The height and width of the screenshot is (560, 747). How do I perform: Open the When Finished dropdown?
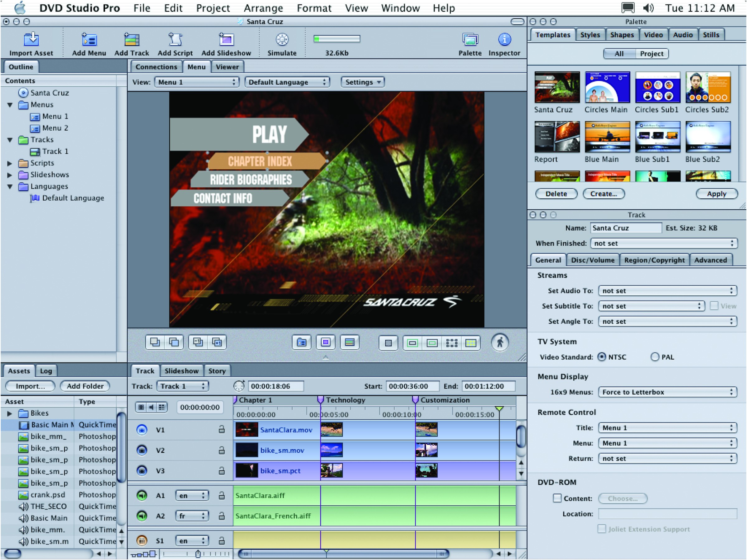[664, 243]
